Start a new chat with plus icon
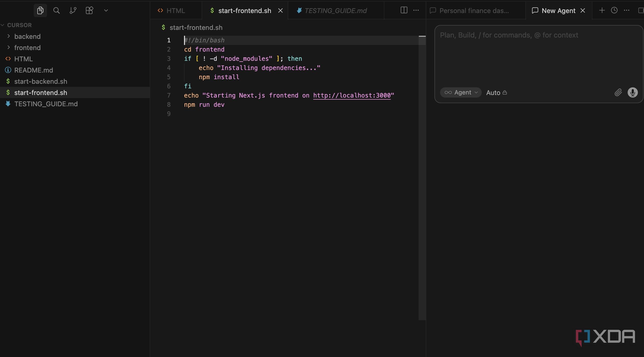 (x=602, y=10)
